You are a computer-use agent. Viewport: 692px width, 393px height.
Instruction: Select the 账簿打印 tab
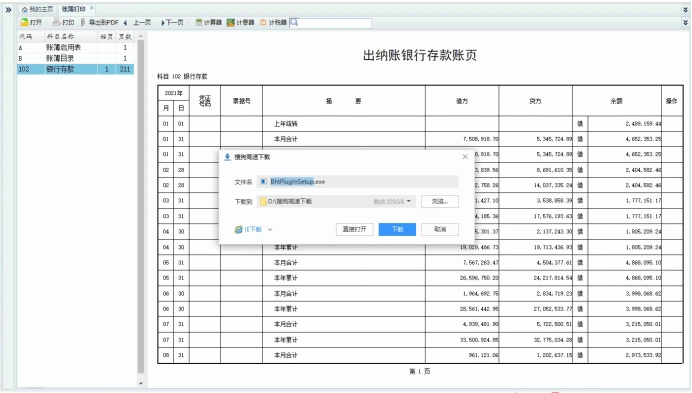(x=73, y=9)
